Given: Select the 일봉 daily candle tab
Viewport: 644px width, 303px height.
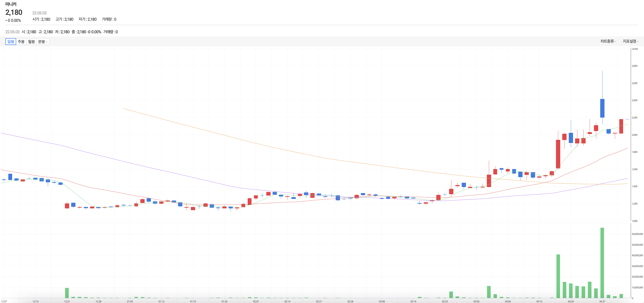Looking at the screenshot, I should [11, 42].
